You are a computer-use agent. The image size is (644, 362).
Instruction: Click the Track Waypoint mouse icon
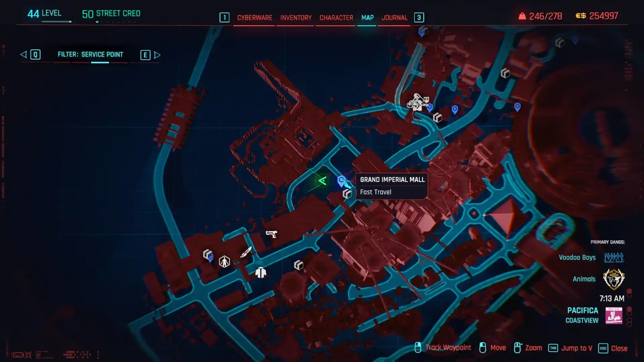[x=418, y=348]
